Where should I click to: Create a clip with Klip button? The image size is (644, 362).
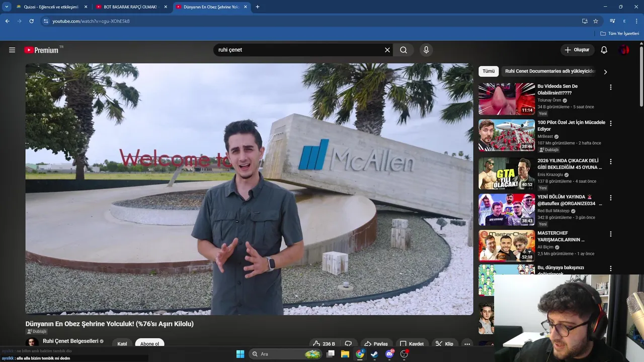pyautogui.click(x=444, y=344)
